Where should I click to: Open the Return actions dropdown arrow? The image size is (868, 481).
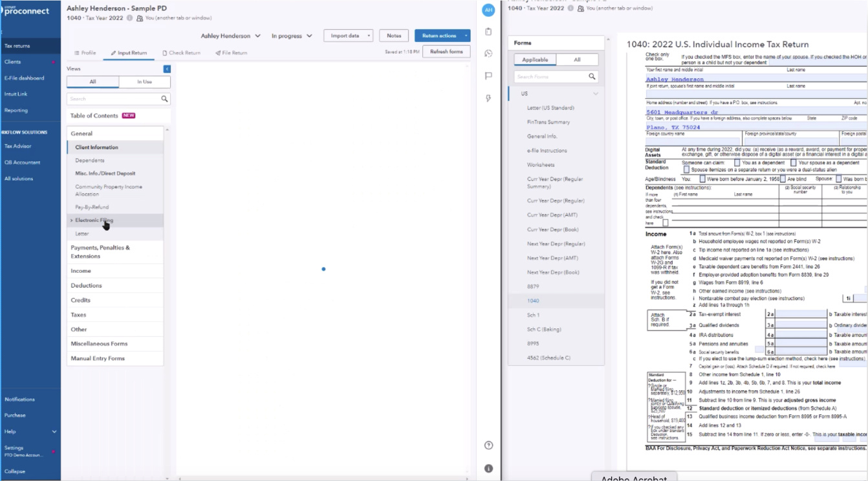pos(466,36)
